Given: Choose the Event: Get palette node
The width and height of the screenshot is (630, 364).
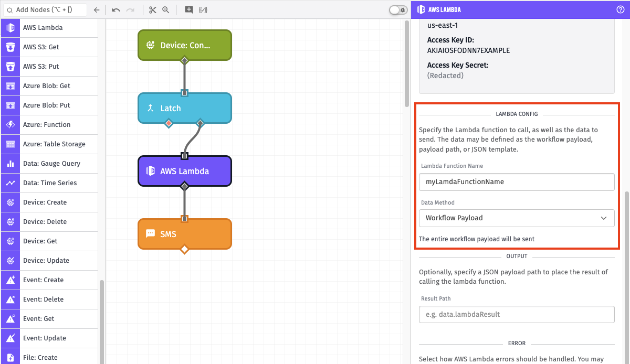Looking at the screenshot, I should tap(49, 318).
